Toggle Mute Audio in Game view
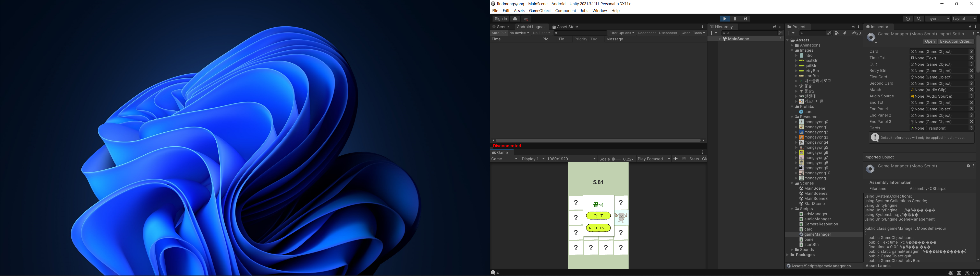 676,159
